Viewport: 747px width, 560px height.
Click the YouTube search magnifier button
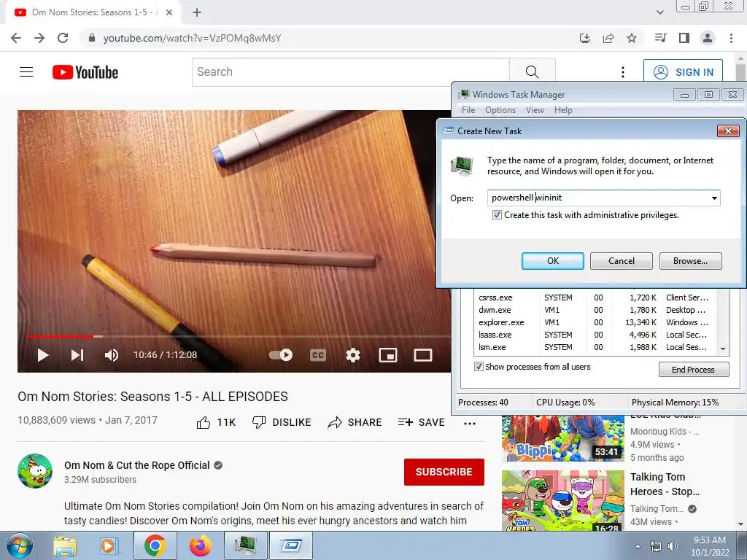tap(532, 72)
